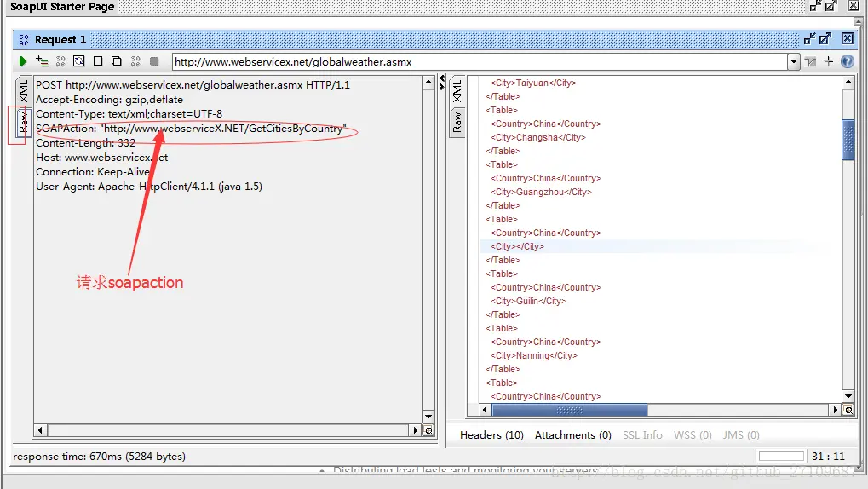Switch response view to XML tab
The height and width of the screenshot is (489, 868).
click(x=457, y=91)
